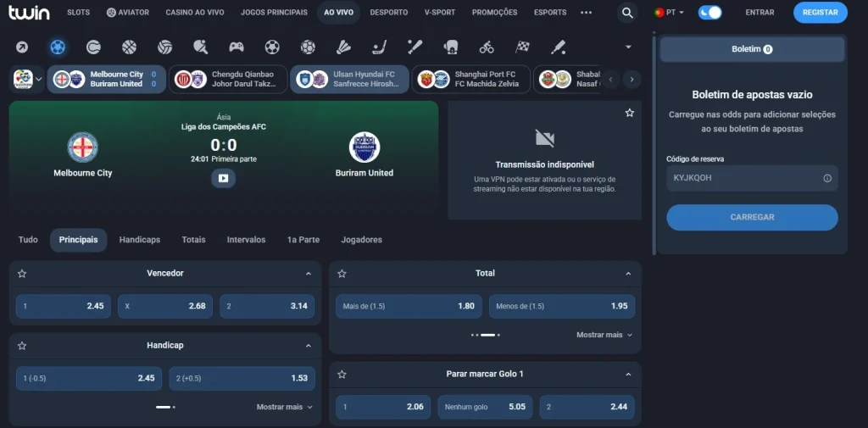Select the Chengdu Qianbao vs Johor match card

tap(228, 79)
